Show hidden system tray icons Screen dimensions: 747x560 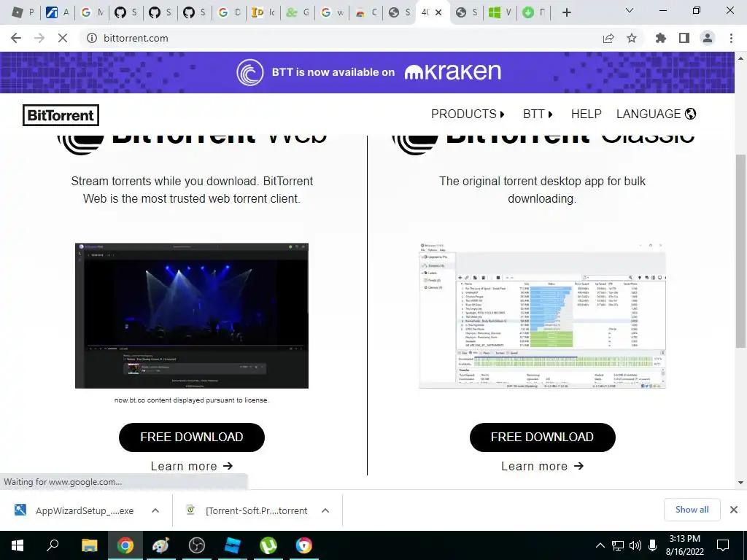(600, 545)
